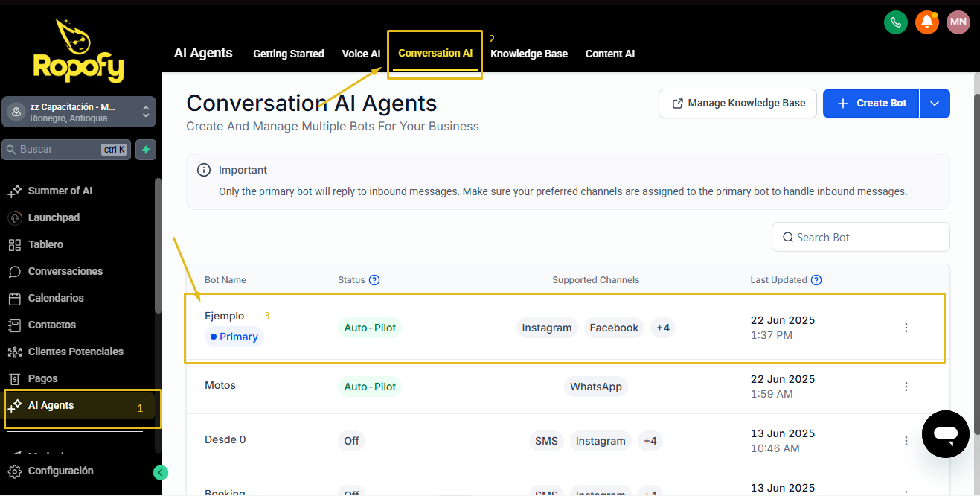
Task: Click the Ropofy logo
Action: (x=78, y=50)
